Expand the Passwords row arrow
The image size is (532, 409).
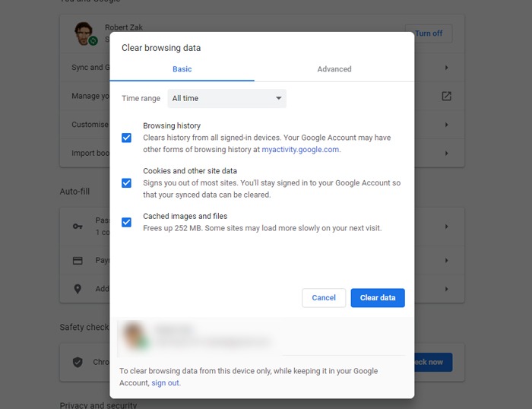point(446,226)
